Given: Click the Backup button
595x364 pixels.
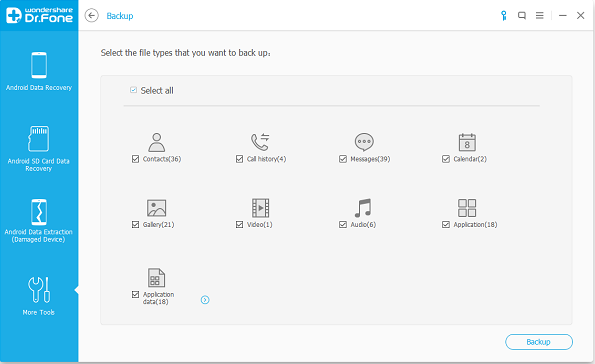Looking at the screenshot, I should [539, 342].
